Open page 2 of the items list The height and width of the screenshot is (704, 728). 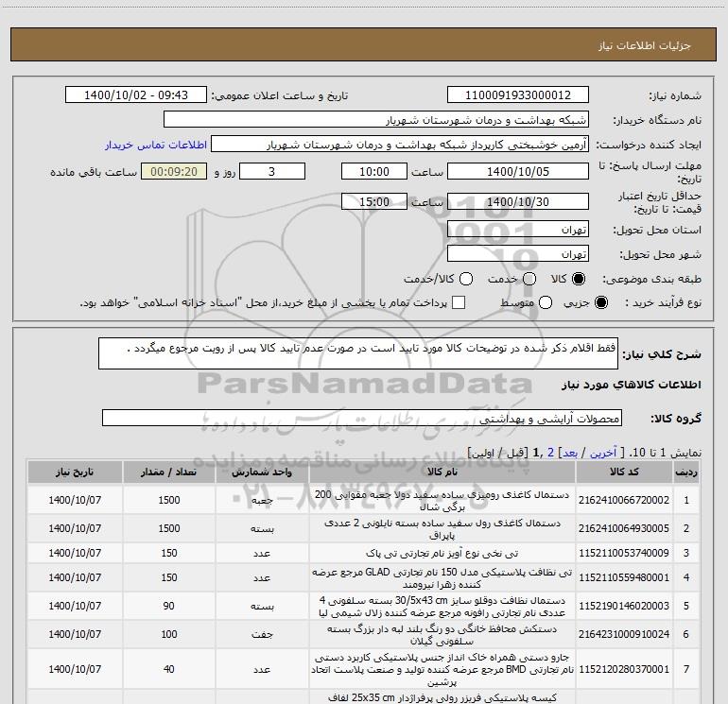coord(550,453)
